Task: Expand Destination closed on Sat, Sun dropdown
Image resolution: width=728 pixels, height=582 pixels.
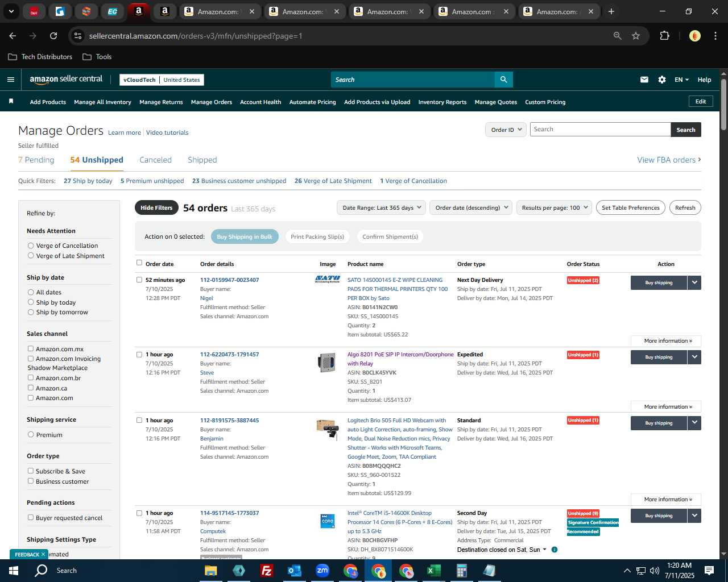Action: [502, 550]
